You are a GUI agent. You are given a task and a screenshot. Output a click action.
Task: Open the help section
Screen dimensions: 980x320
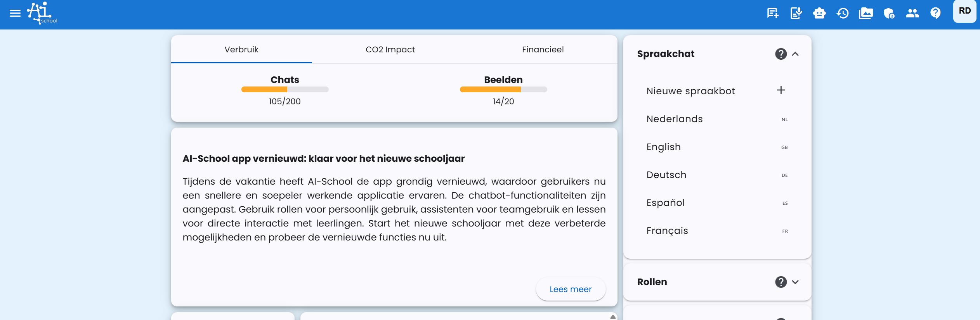935,14
